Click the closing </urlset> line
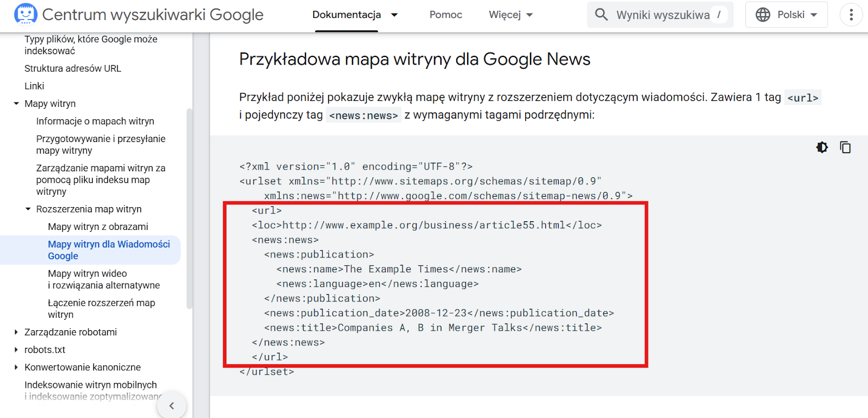This screenshot has height=418, width=868. (x=266, y=371)
